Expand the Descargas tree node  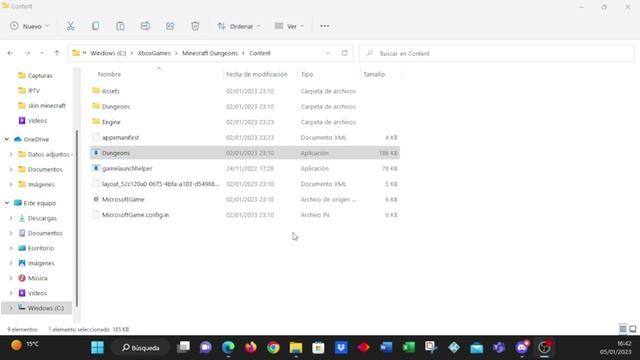(x=11, y=218)
